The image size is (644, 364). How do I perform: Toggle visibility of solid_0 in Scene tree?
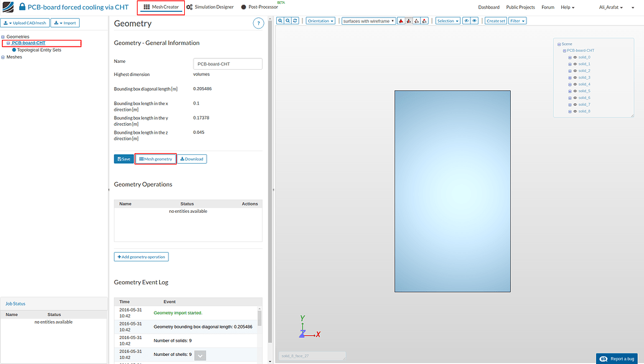(x=575, y=57)
